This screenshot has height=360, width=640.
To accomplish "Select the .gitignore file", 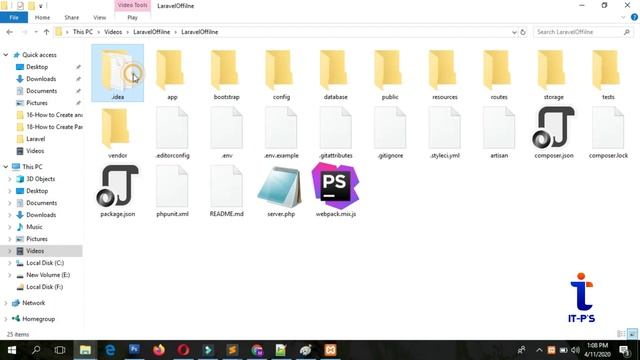I will coord(390,133).
